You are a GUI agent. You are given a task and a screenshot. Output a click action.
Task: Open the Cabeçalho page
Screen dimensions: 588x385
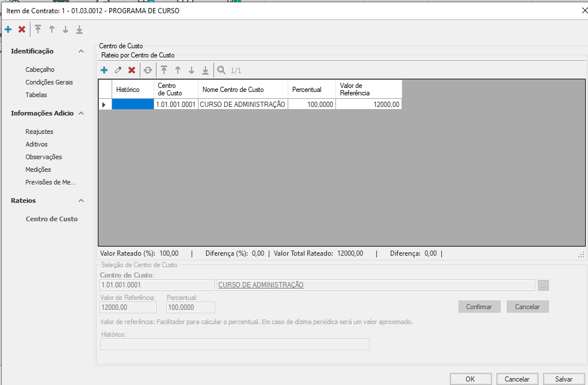point(40,70)
